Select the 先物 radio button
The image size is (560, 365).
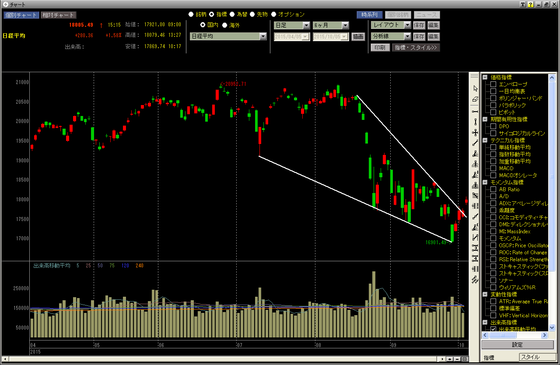click(252, 14)
